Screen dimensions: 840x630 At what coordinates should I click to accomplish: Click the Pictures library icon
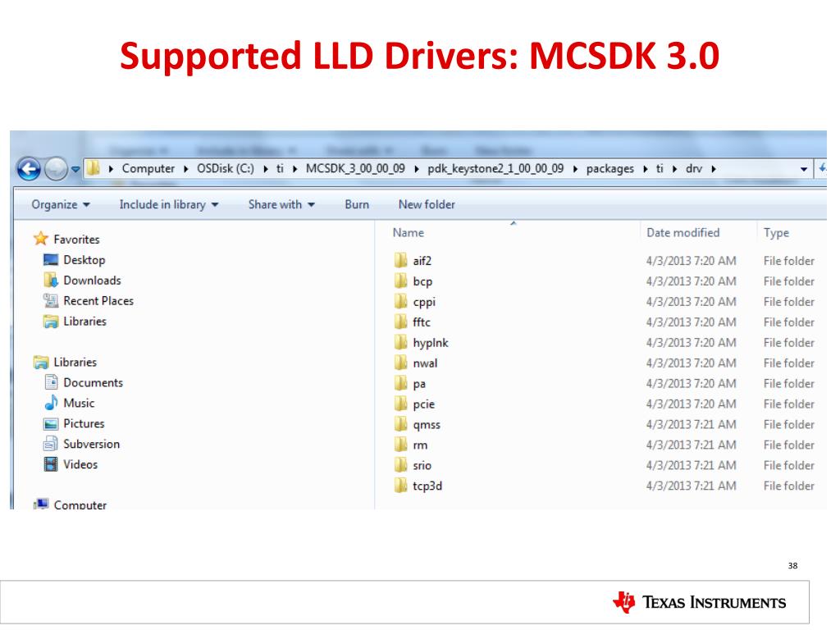point(51,424)
